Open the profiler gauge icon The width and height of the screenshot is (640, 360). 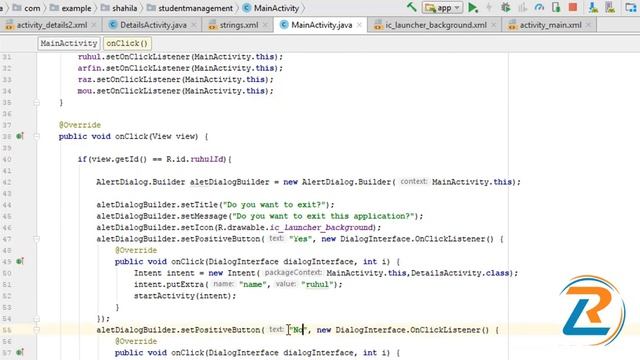click(539, 7)
